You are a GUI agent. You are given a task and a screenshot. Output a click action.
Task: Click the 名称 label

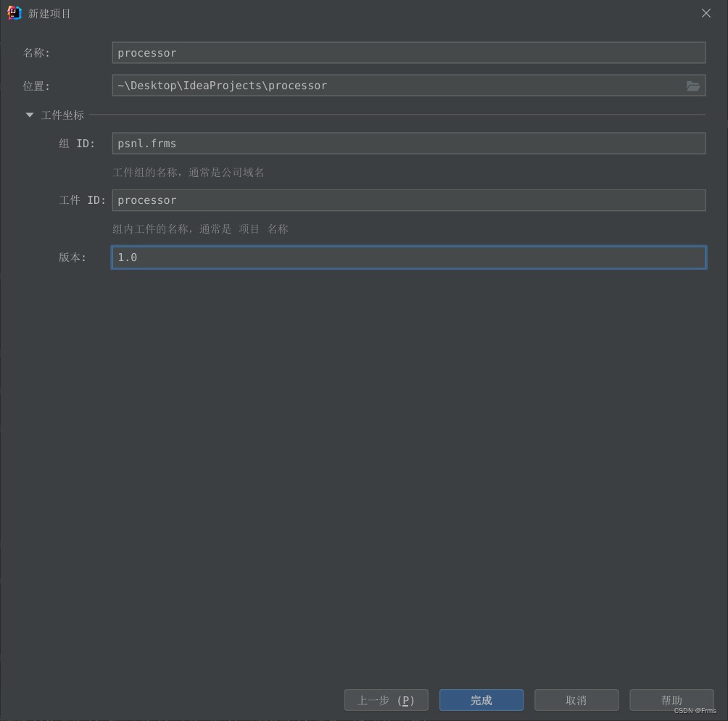(x=35, y=52)
